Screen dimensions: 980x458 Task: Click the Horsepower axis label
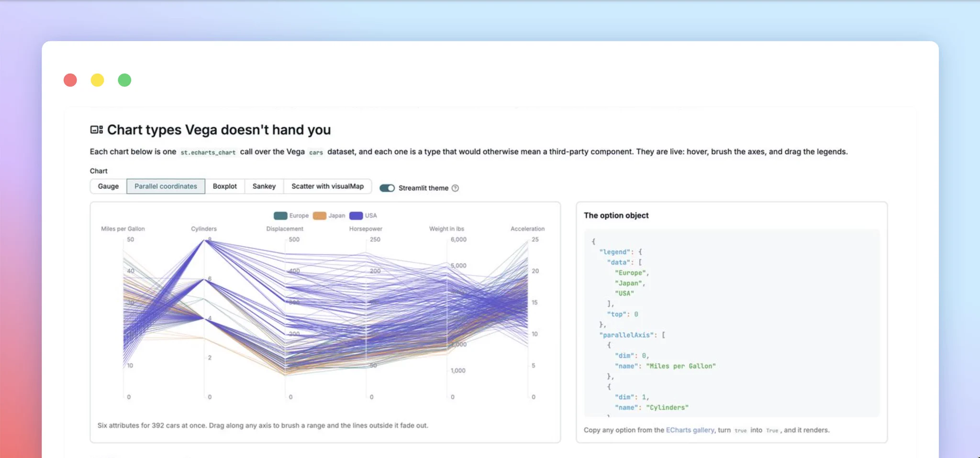click(366, 229)
